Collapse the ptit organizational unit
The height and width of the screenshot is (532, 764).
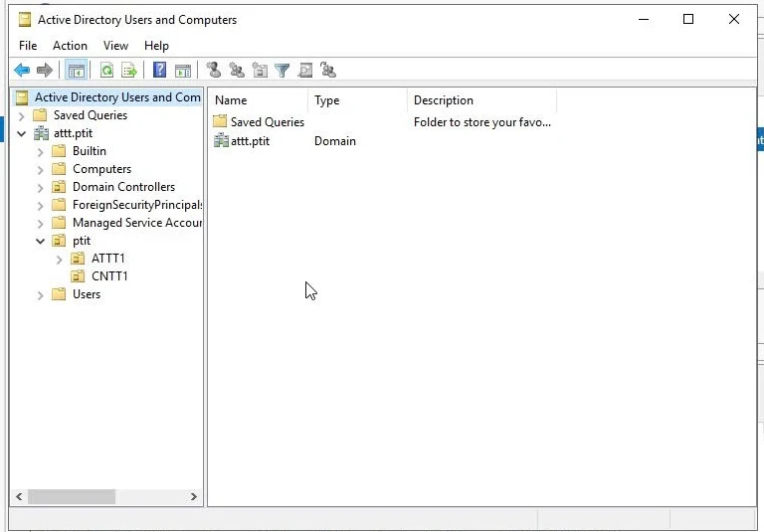point(41,242)
